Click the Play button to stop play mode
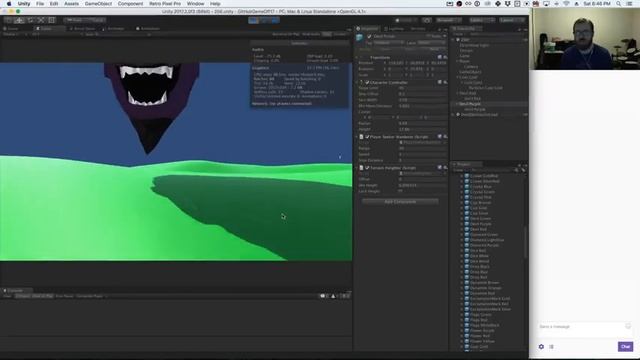The height and width of the screenshot is (360, 640). pos(253,20)
